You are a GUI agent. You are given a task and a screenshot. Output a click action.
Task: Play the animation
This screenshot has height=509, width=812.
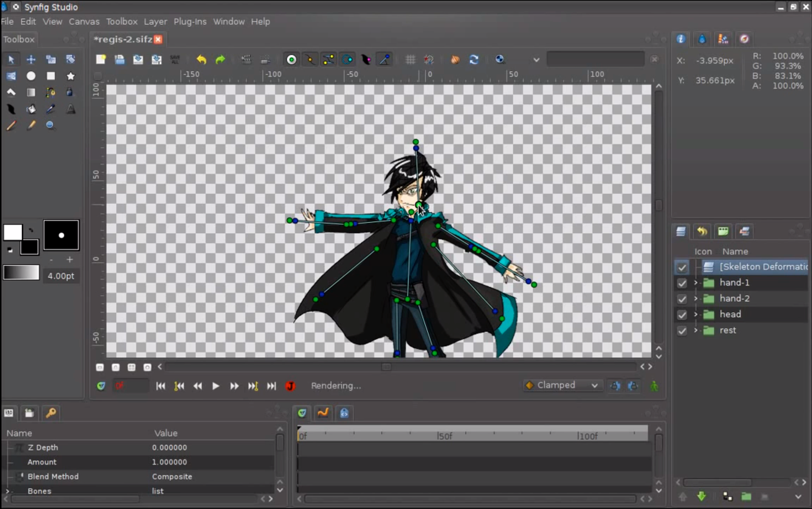[215, 386]
